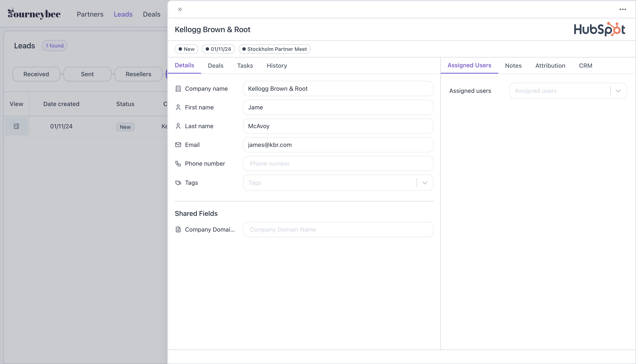636x364 pixels.
Task: Click the tag icon beside Tags
Action: (178, 183)
